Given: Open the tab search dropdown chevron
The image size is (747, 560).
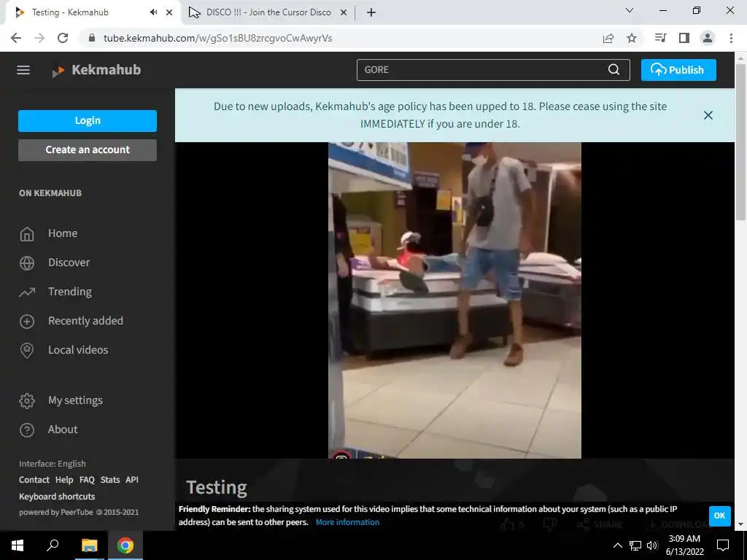Looking at the screenshot, I should (630, 10).
